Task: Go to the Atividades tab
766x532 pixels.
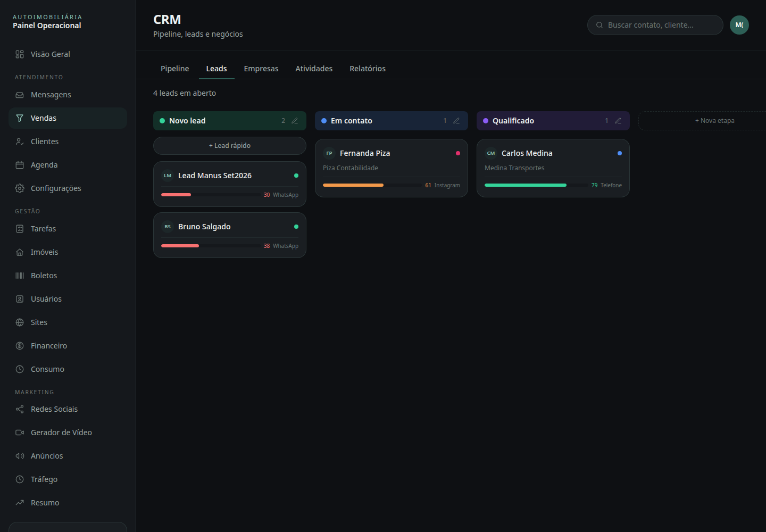Action: coord(314,69)
